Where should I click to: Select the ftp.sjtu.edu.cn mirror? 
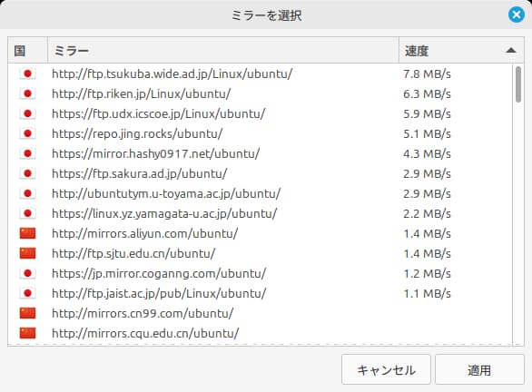pyautogui.click(x=260, y=254)
